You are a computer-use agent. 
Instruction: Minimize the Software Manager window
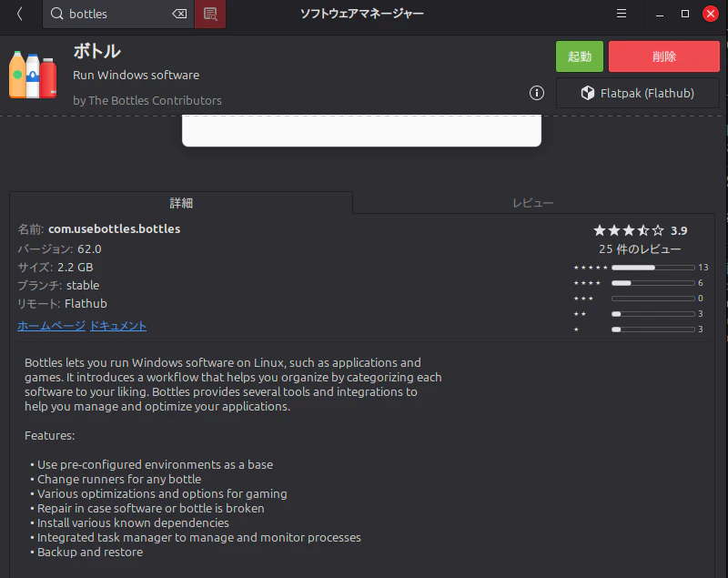(659, 14)
